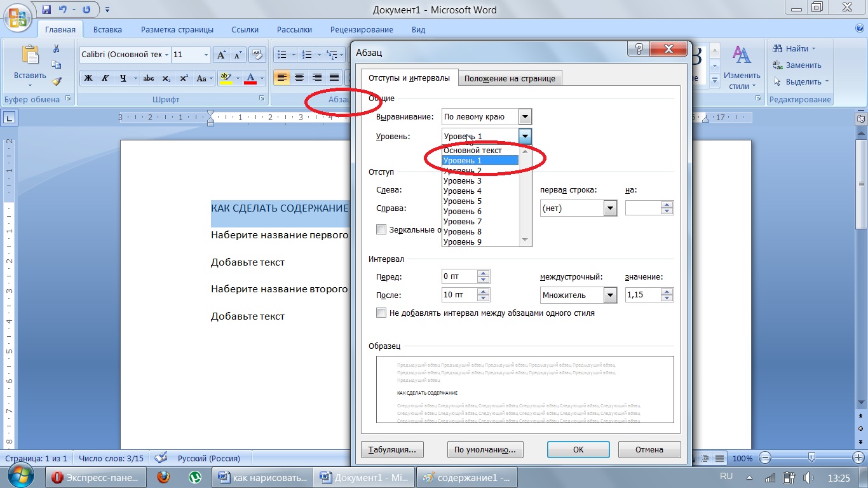Switch to Положение на странице tab
Viewport: 868px width, 488px height.
pyautogui.click(x=510, y=78)
